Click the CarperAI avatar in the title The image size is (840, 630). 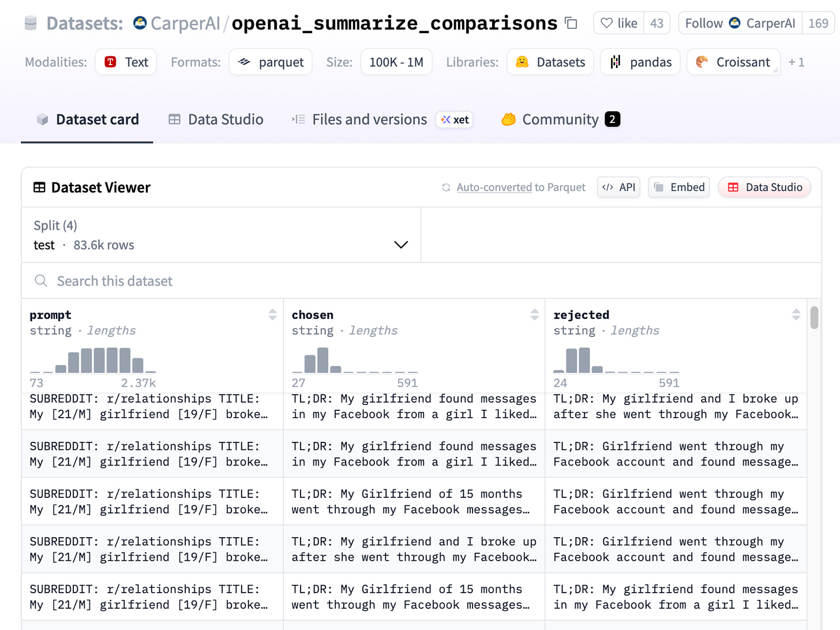tap(140, 23)
